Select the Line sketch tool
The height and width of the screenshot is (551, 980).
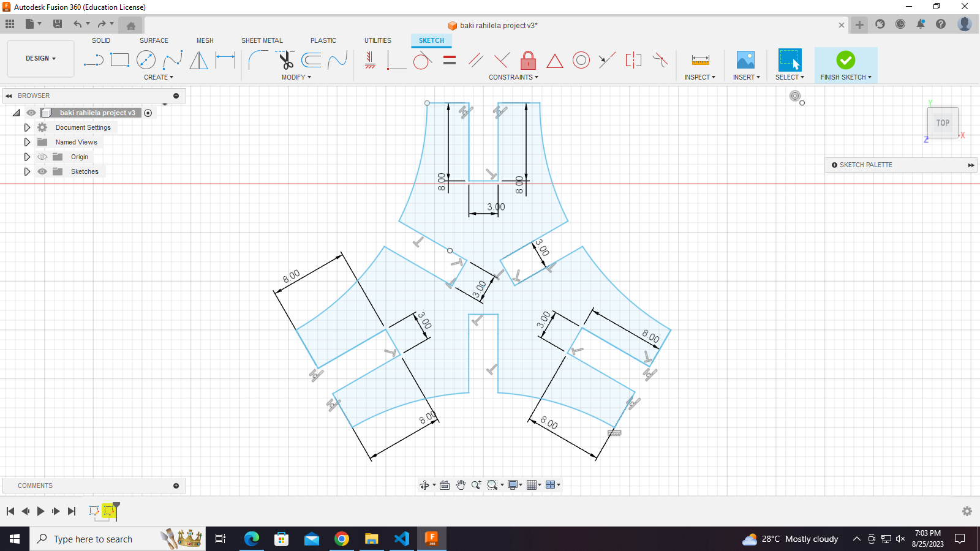[93, 60]
